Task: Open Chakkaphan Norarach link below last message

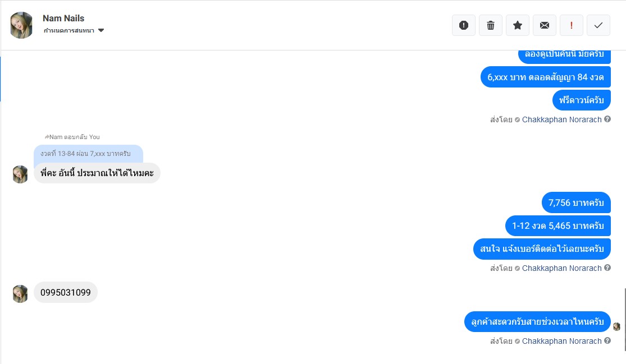Action: [561, 341]
